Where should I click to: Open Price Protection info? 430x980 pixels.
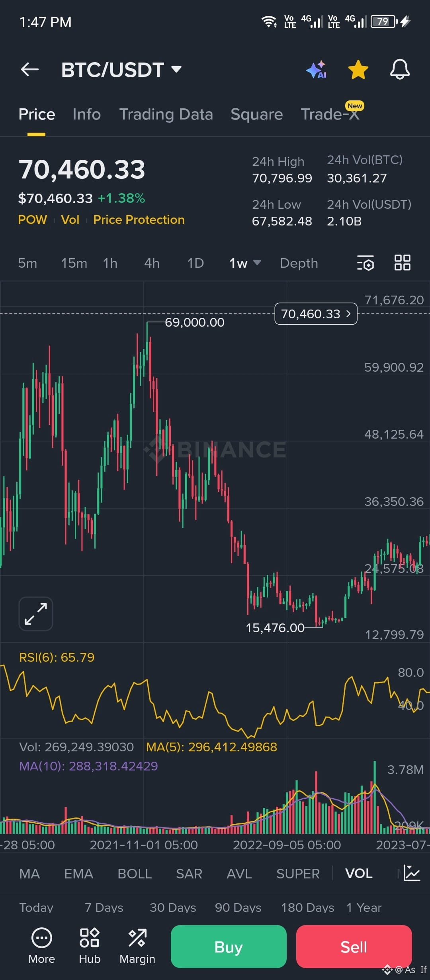tap(139, 220)
